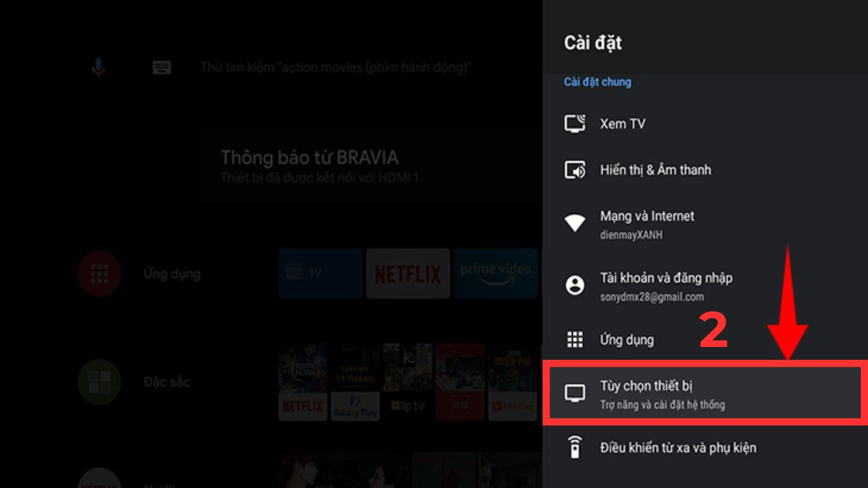The height and width of the screenshot is (488, 868).
Task: Click the remote control icon for Điều khiển từ xa
Action: 575,448
